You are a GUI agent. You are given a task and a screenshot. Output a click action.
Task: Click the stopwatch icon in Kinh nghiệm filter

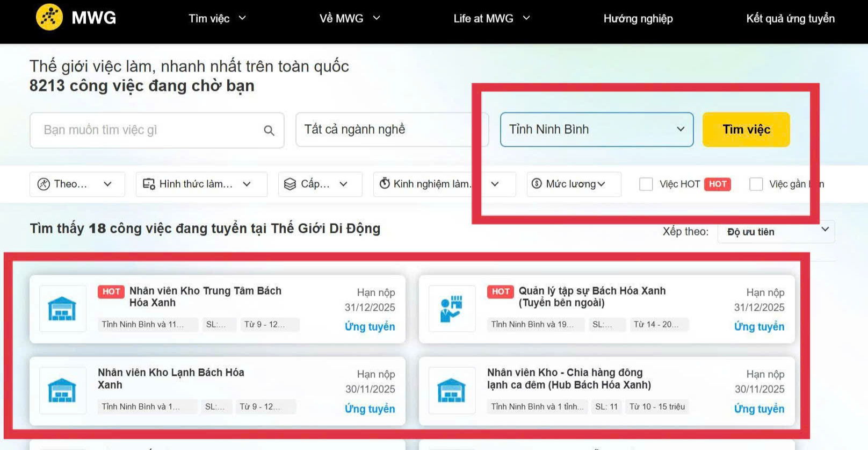[x=385, y=184]
